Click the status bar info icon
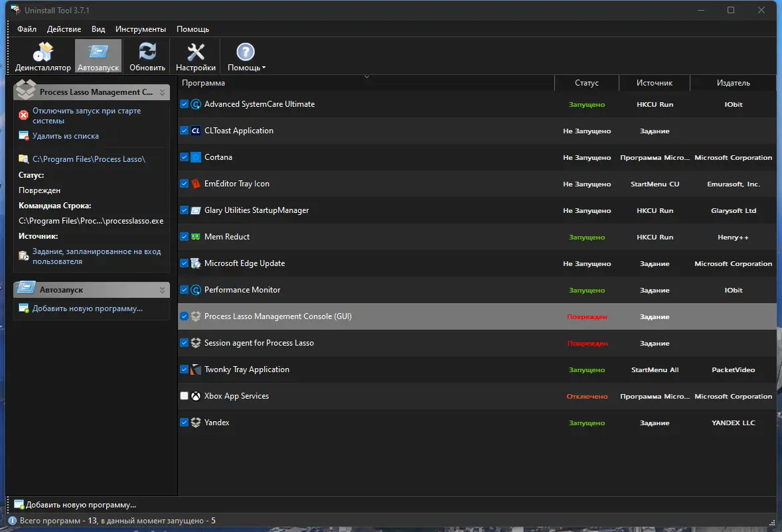The image size is (782, 532). pyautogui.click(x=13, y=521)
